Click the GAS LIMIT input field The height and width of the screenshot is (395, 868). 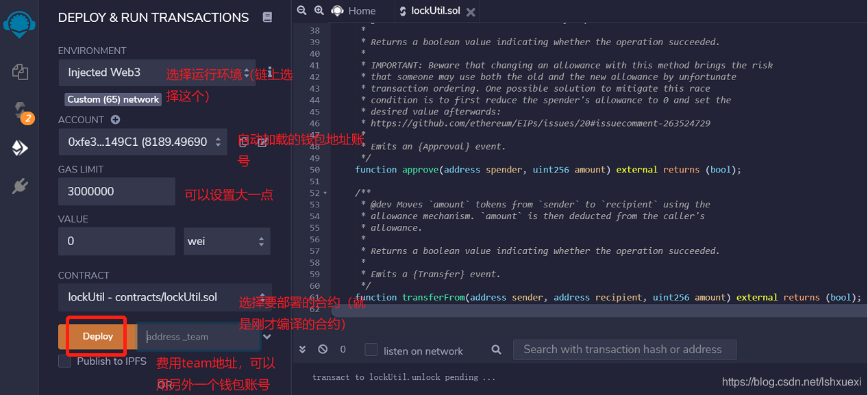(x=117, y=191)
